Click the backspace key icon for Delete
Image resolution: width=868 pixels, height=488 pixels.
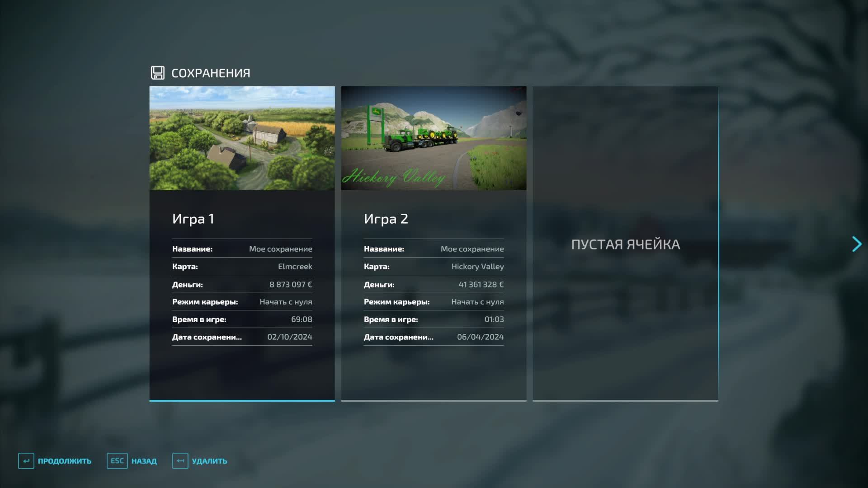coord(180,461)
